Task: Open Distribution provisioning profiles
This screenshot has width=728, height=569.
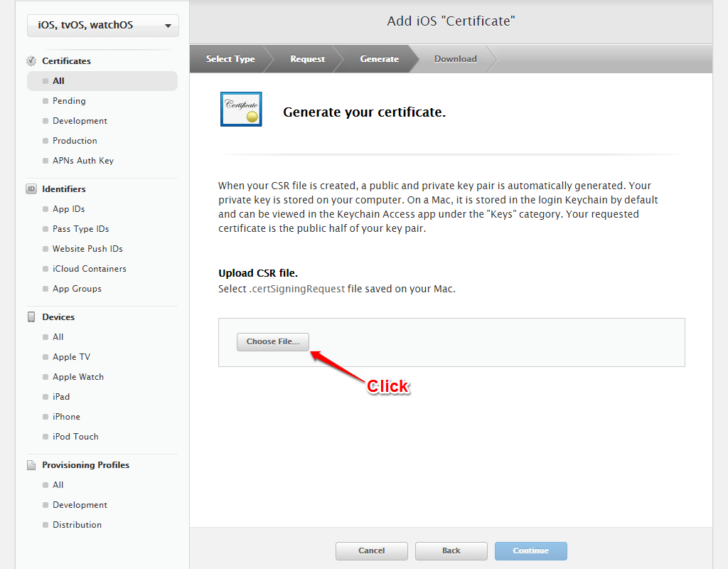Action: click(x=77, y=525)
